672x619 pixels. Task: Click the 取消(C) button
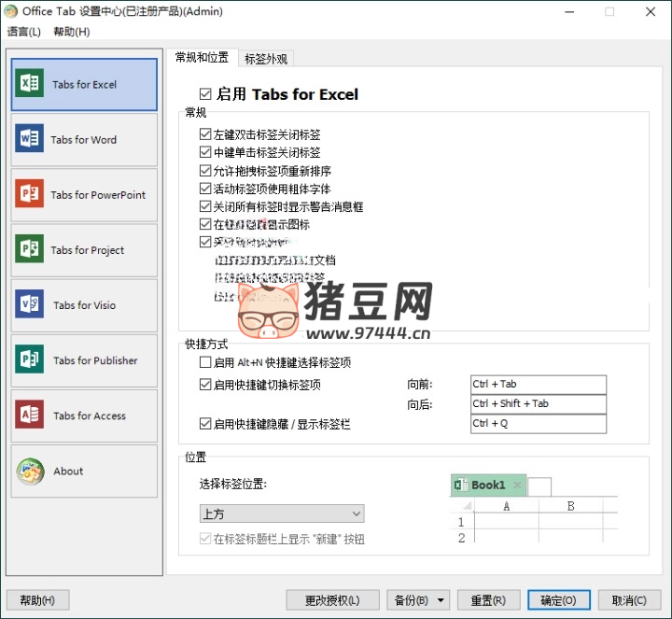[629, 600]
